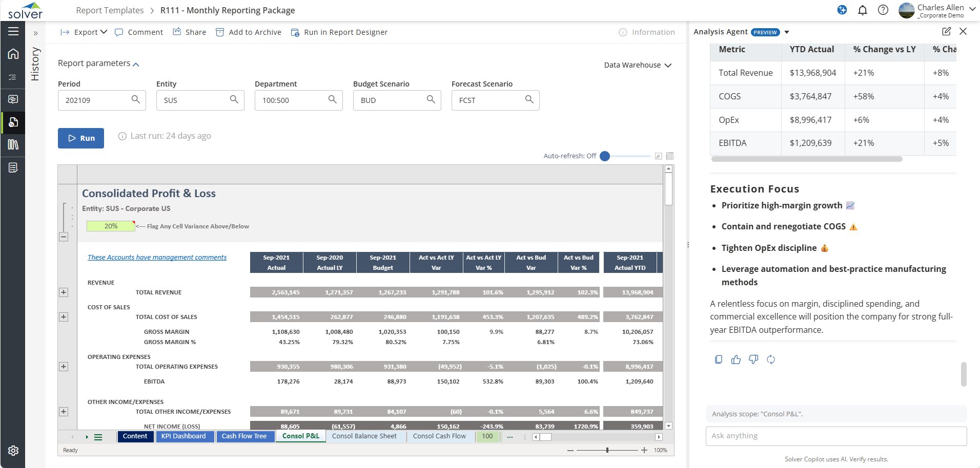The width and height of the screenshot is (980, 468).
Task: Click the notifications bell icon
Action: [x=863, y=10]
